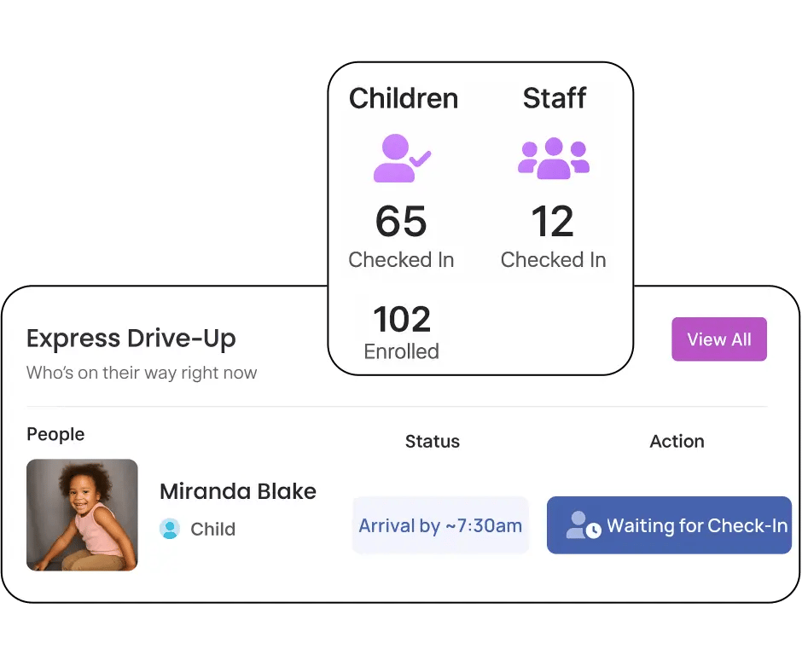Click the Children card title
This screenshot has width=802, height=672.
click(404, 98)
